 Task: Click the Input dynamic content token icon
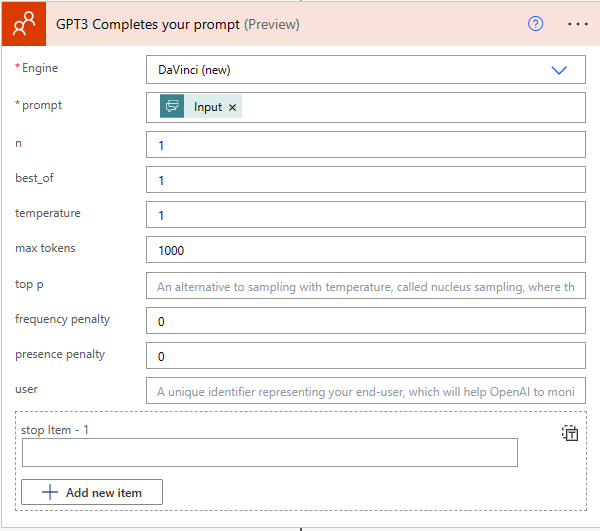tap(172, 107)
